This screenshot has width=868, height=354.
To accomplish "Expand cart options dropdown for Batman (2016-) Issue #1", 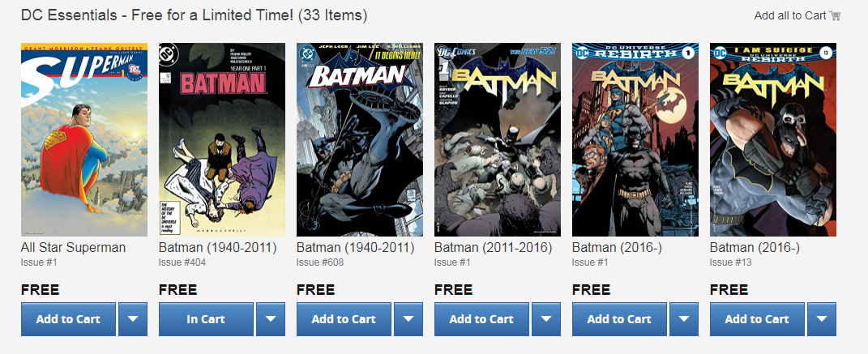I will (x=683, y=319).
